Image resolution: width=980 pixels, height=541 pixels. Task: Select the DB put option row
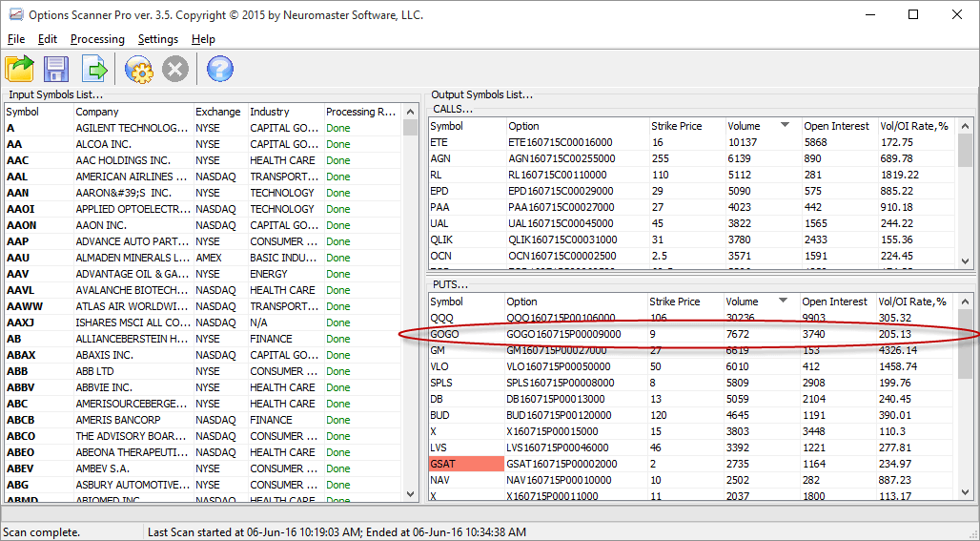pyautogui.click(x=691, y=400)
